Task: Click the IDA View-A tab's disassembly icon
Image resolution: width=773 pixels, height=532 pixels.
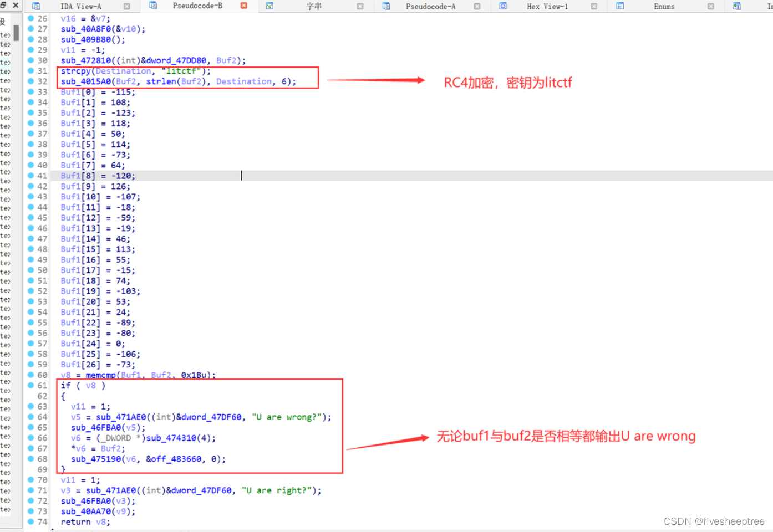Action: coord(36,6)
